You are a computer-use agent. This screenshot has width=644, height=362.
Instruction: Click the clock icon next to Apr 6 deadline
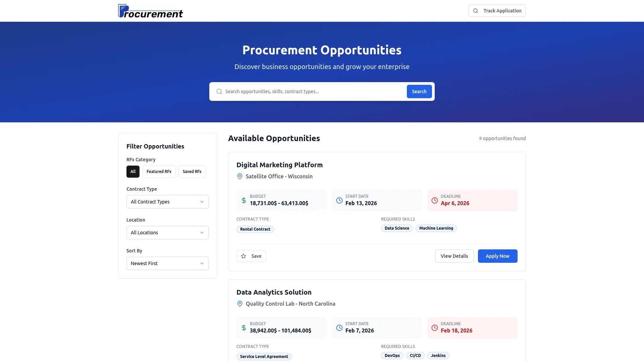coord(435,200)
